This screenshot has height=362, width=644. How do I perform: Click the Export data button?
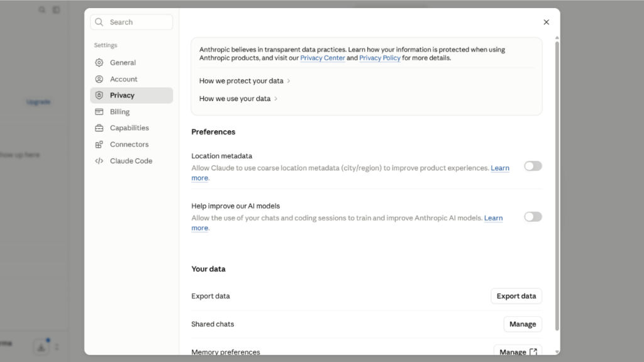[x=516, y=296]
